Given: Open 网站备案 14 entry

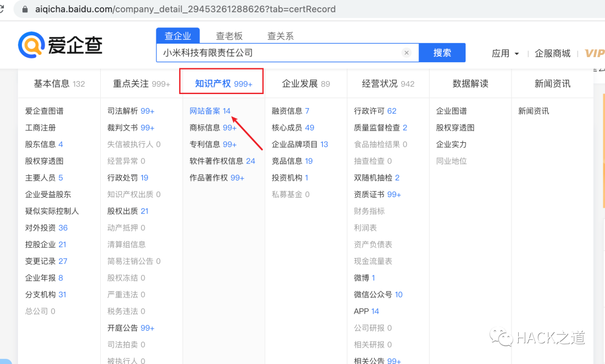Looking at the screenshot, I should pyautogui.click(x=210, y=111).
